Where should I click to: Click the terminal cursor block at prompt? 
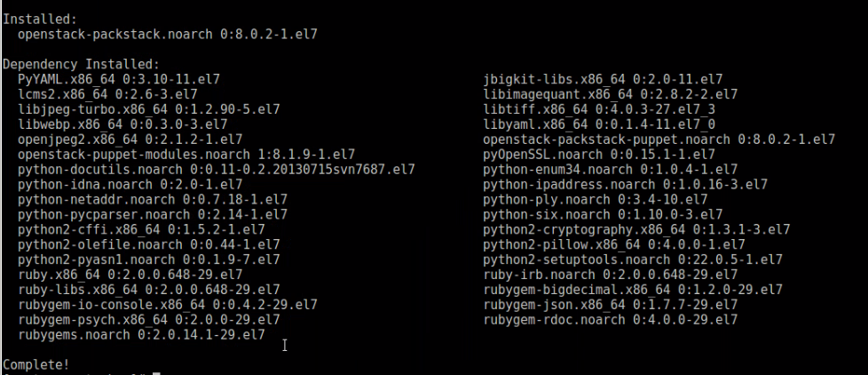[156, 373]
